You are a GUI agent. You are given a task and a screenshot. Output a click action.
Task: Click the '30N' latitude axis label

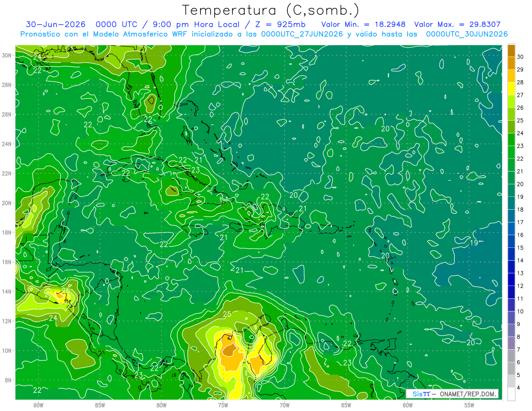point(7,55)
